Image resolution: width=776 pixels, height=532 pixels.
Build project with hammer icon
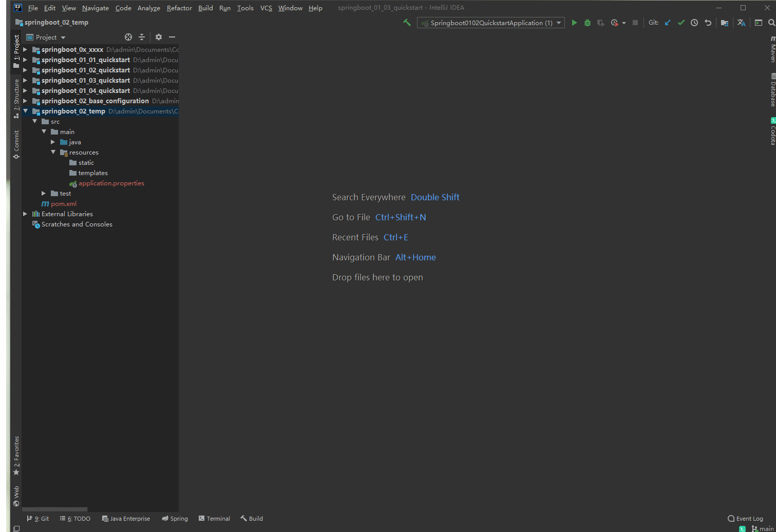point(407,23)
